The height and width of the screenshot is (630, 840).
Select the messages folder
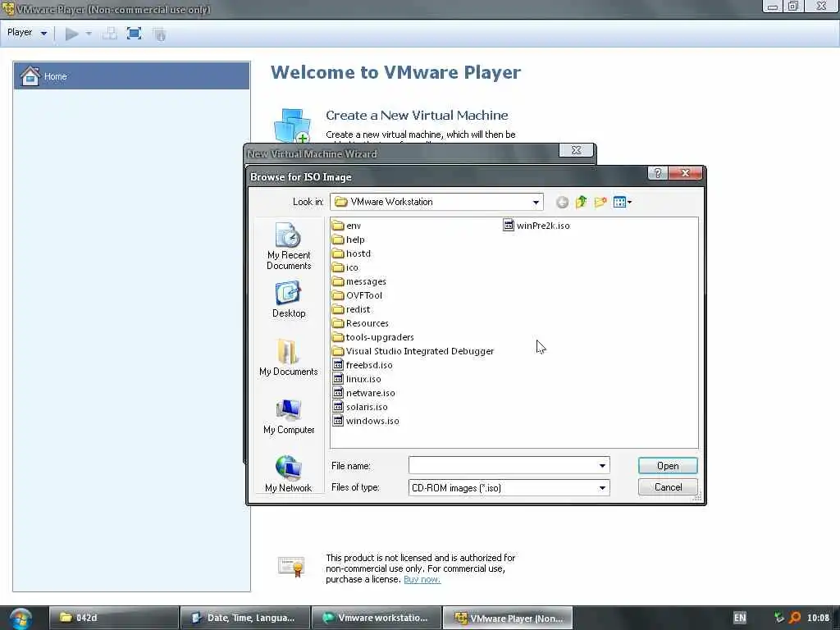359,281
